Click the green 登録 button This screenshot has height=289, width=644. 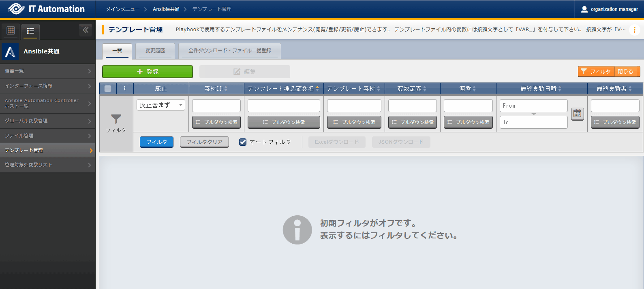pos(148,72)
